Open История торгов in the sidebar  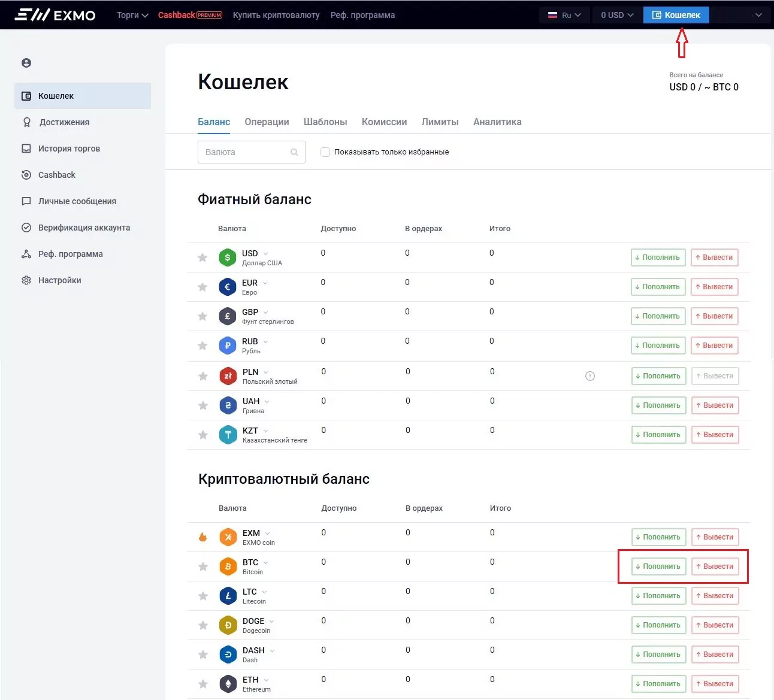(83, 149)
